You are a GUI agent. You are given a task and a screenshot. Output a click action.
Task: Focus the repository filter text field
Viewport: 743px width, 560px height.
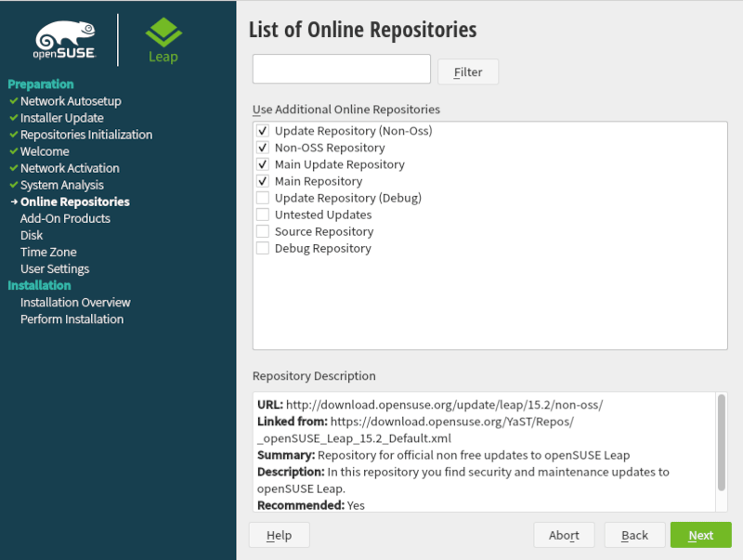tap(341, 69)
